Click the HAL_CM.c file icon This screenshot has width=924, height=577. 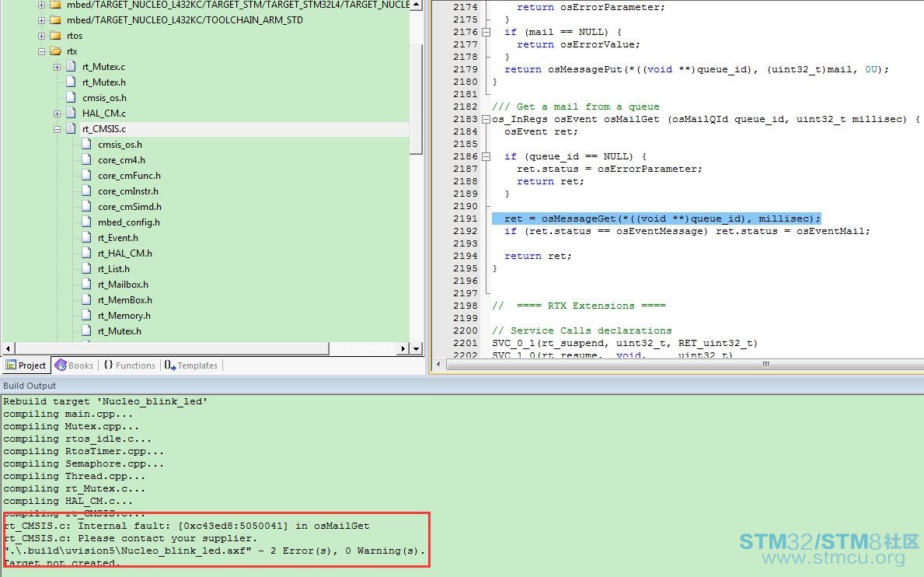tap(71, 113)
